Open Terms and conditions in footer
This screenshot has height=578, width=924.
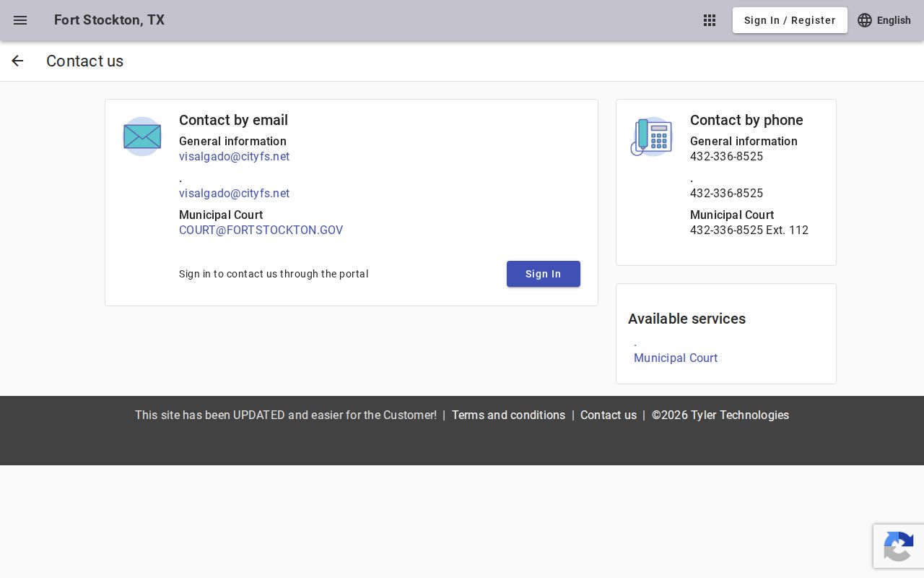[x=508, y=415]
